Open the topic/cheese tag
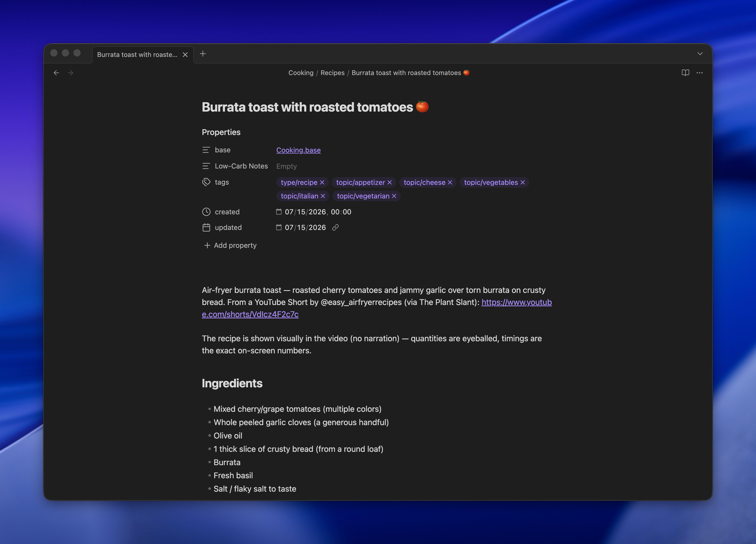The width and height of the screenshot is (756, 544). click(x=424, y=182)
